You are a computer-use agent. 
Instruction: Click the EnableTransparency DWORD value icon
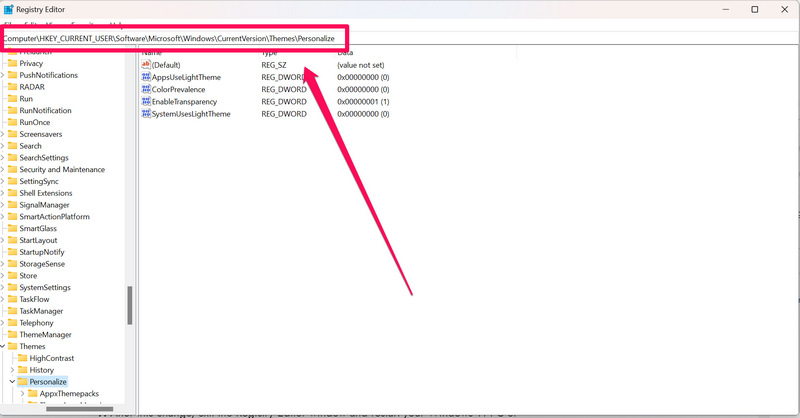(146, 101)
